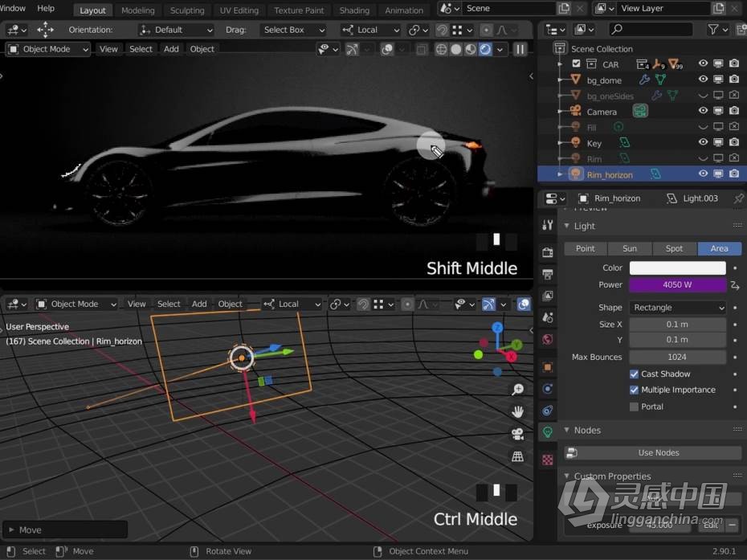Screen dimensions: 747x560
Task: Open the World properties tab
Action: click(548, 339)
